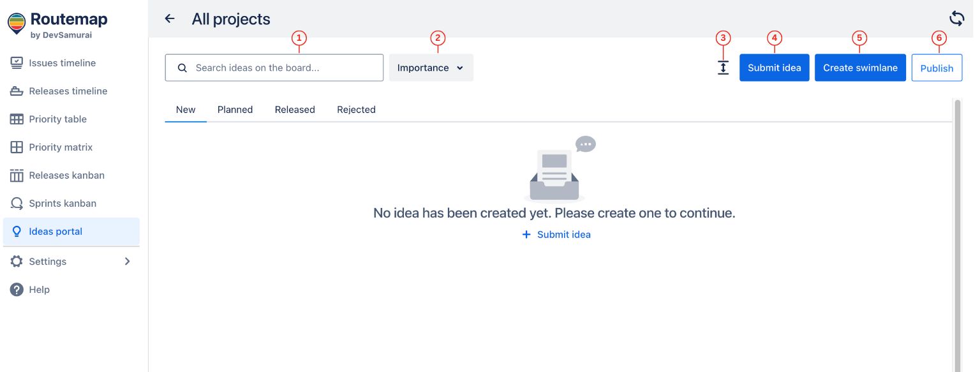Click the Publish button
980x372 pixels.
[937, 67]
